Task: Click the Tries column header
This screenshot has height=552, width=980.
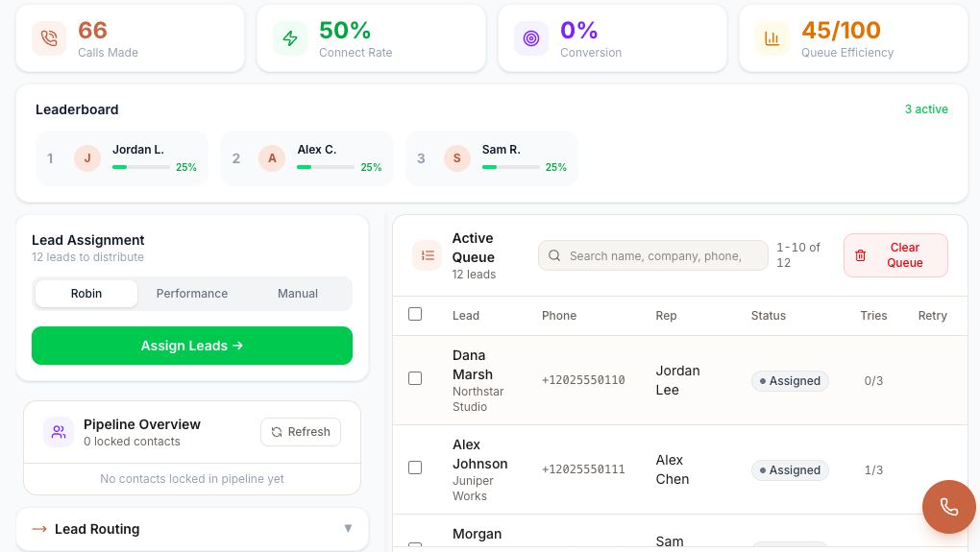Action: (x=873, y=315)
